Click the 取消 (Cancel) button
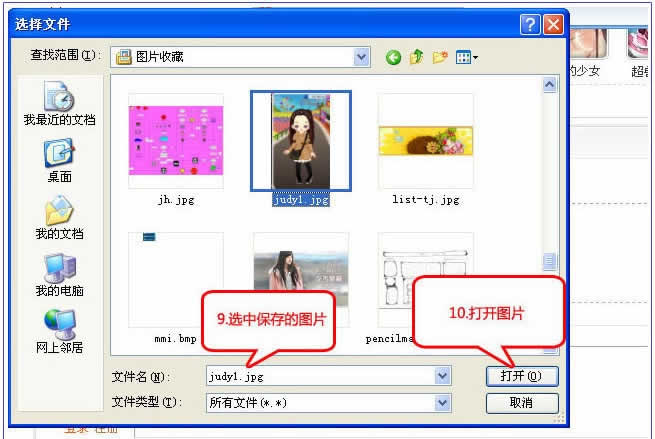The image size is (655, 439). click(x=522, y=403)
